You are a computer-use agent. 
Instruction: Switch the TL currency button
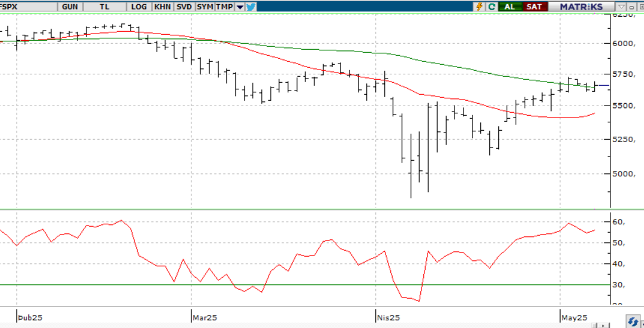105,7
